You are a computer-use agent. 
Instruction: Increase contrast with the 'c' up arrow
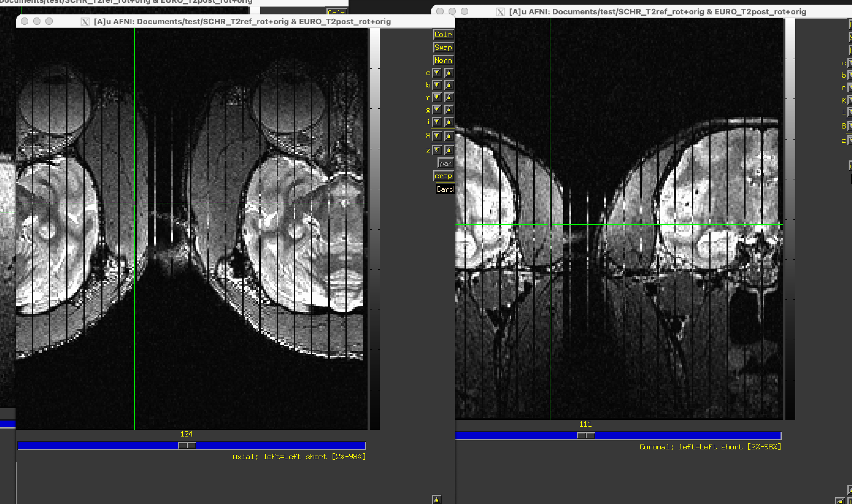pos(449,73)
